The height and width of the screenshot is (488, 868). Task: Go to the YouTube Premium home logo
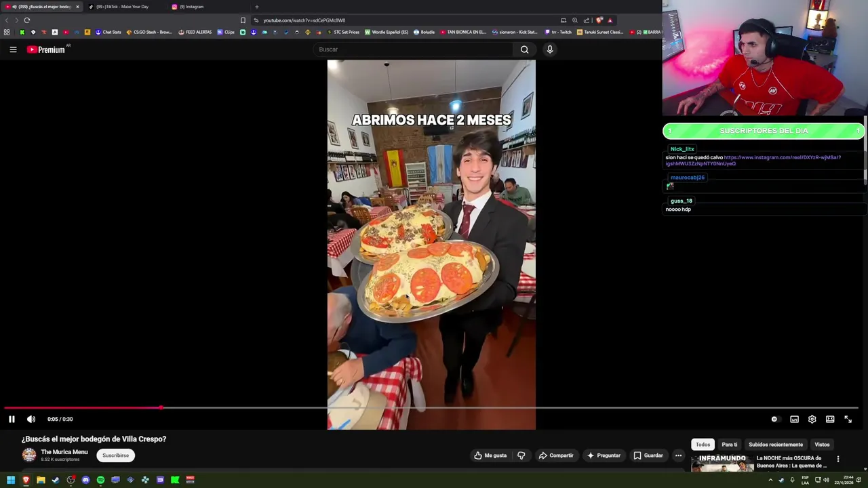[x=46, y=49]
